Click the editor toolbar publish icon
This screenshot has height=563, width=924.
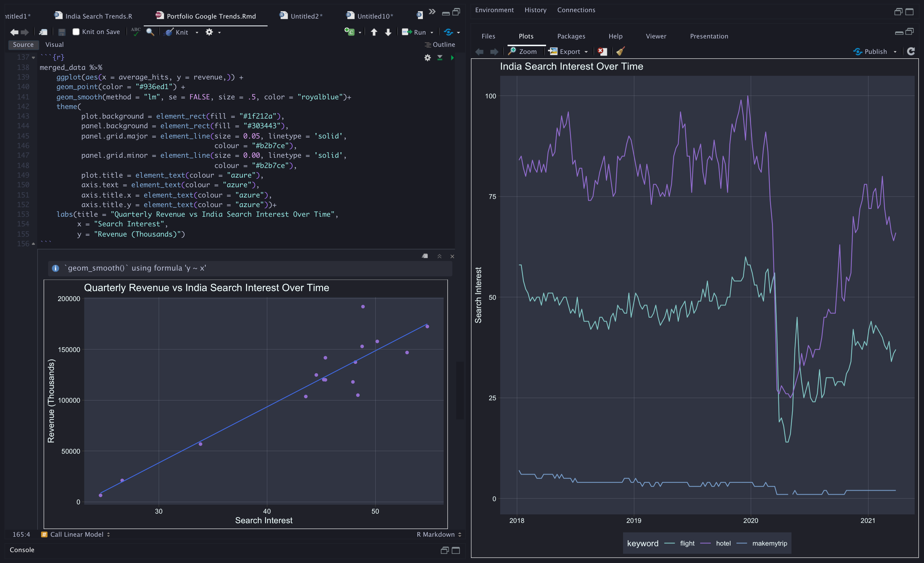point(448,32)
